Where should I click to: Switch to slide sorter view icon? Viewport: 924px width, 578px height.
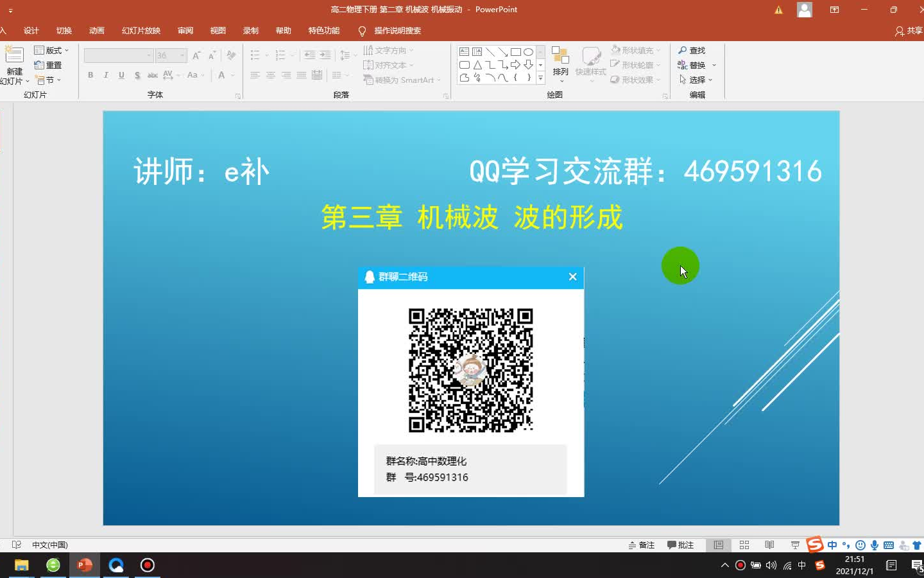point(744,545)
